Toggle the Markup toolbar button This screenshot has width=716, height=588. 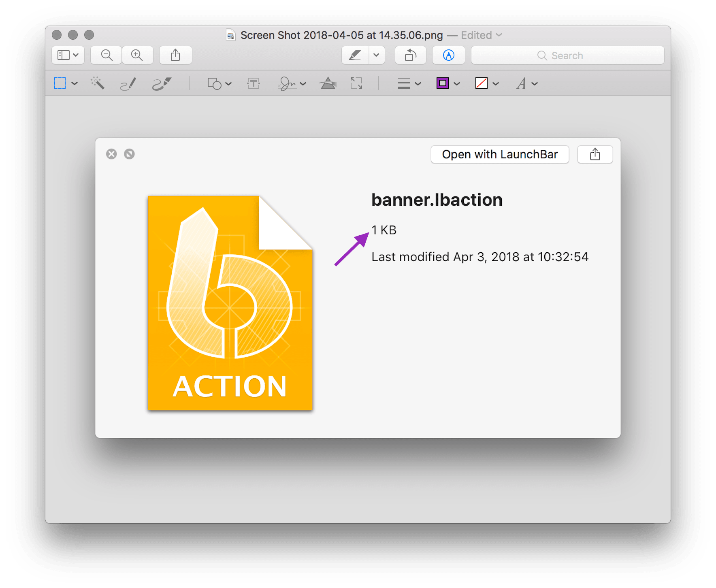coord(448,55)
